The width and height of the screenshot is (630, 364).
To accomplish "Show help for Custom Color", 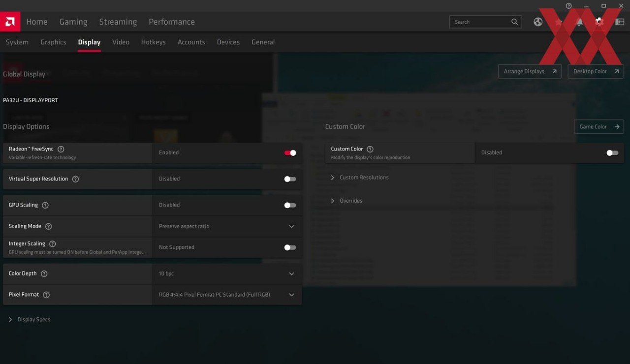I will tap(370, 149).
